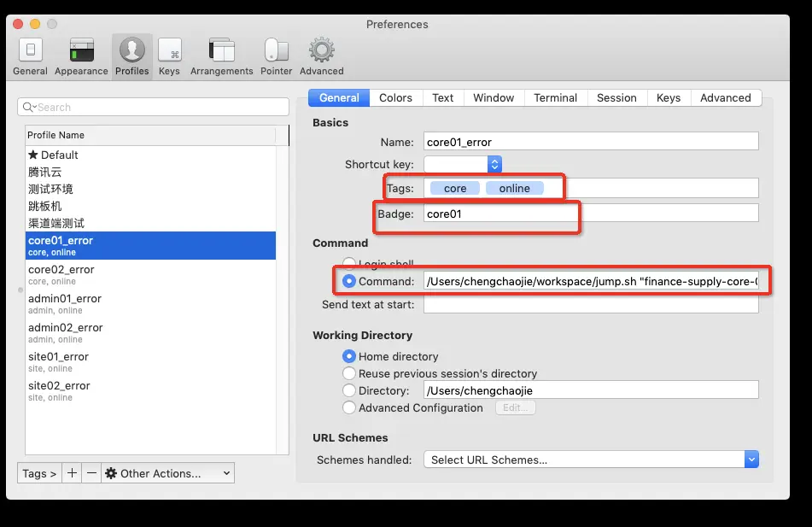Open the Keys preferences icon
The width and height of the screenshot is (812, 527).
click(x=169, y=56)
